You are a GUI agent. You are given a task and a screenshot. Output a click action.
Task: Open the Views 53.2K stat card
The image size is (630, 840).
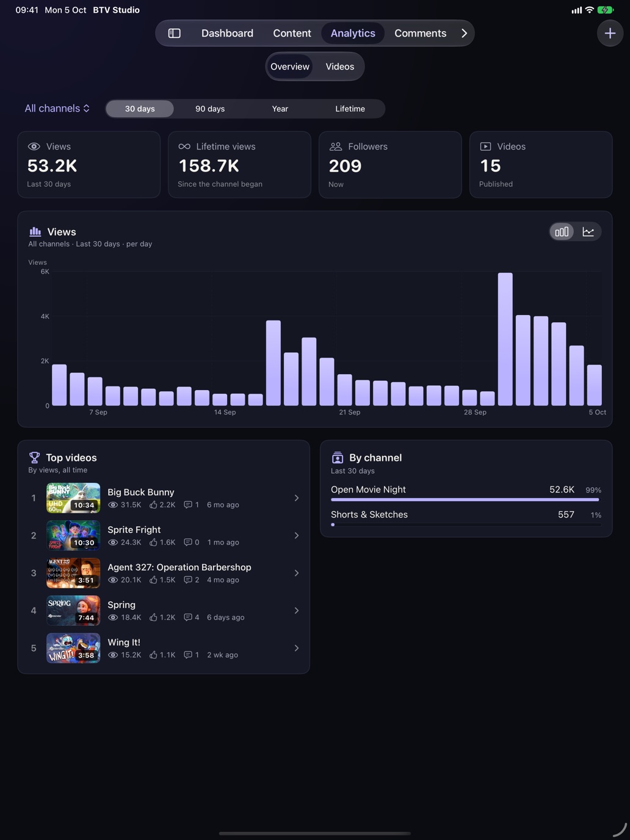click(89, 164)
